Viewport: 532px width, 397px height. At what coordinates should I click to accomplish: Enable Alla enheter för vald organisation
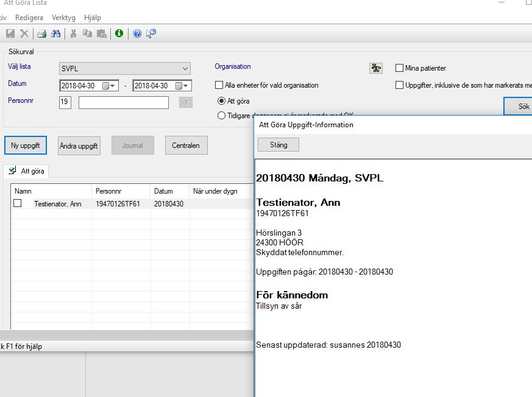[x=219, y=85]
